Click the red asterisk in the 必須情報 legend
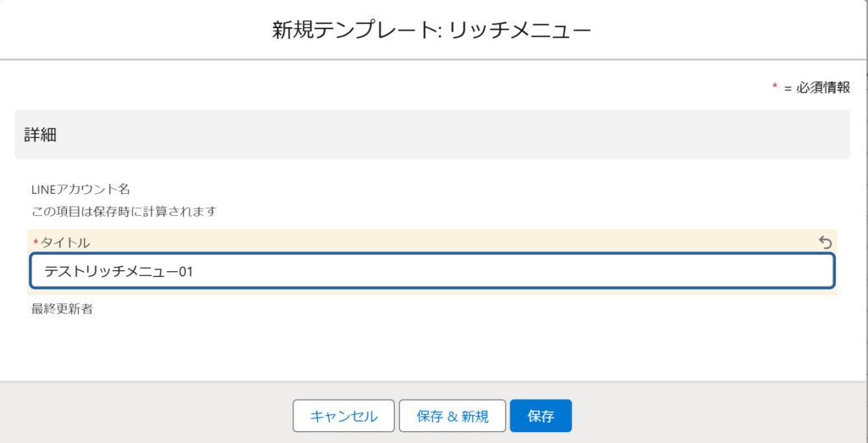 pos(775,87)
